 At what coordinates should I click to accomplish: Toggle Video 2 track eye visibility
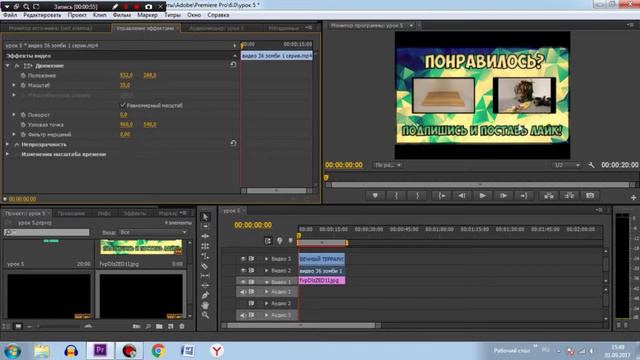pos(243,270)
